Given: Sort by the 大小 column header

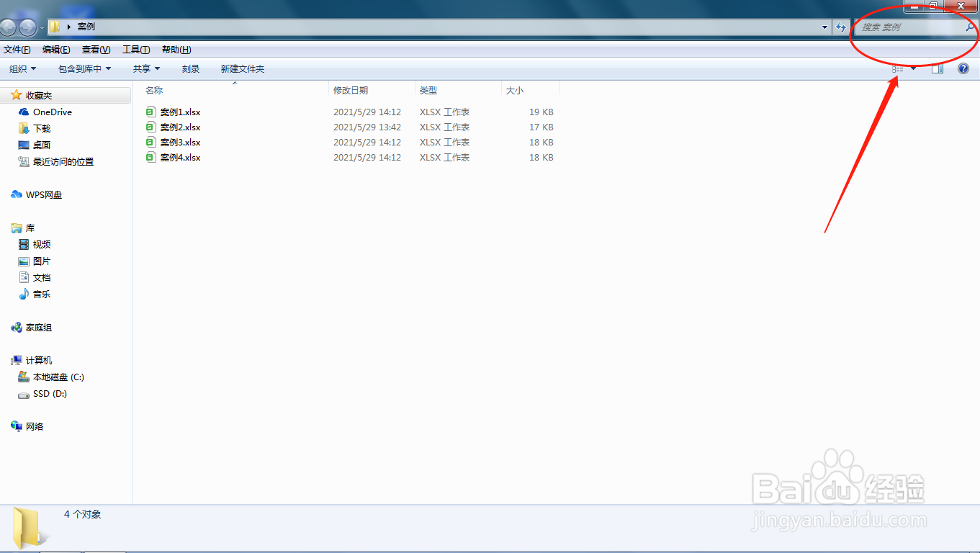Looking at the screenshot, I should pos(515,91).
